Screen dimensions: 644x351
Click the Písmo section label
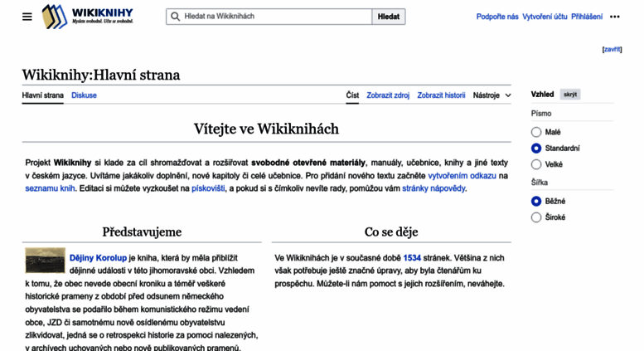[541, 114]
